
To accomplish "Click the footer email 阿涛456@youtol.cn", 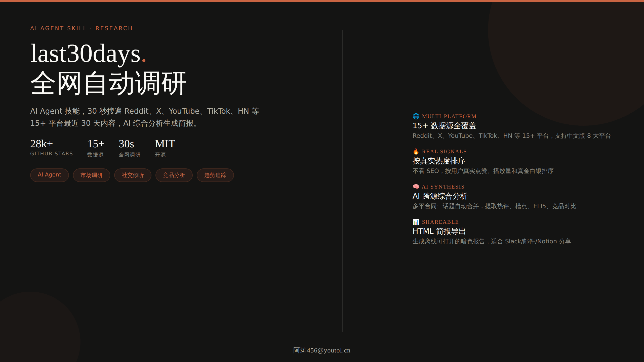I will point(322,350).
